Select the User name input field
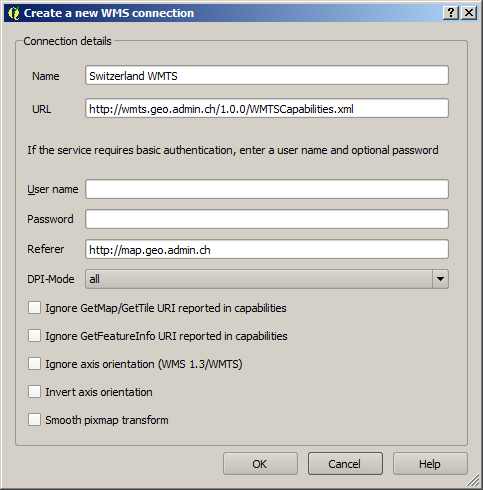This screenshot has width=483, height=490. click(x=267, y=189)
